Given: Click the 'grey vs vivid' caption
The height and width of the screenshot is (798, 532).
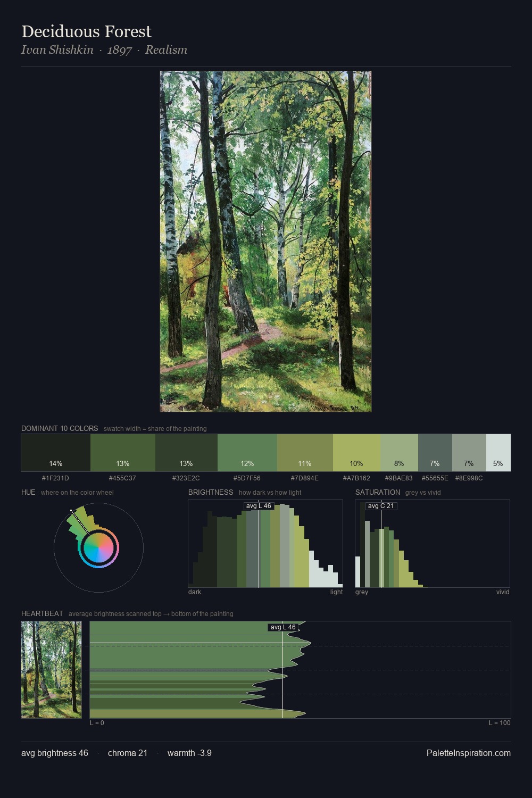Looking at the screenshot, I should pos(423,493).
